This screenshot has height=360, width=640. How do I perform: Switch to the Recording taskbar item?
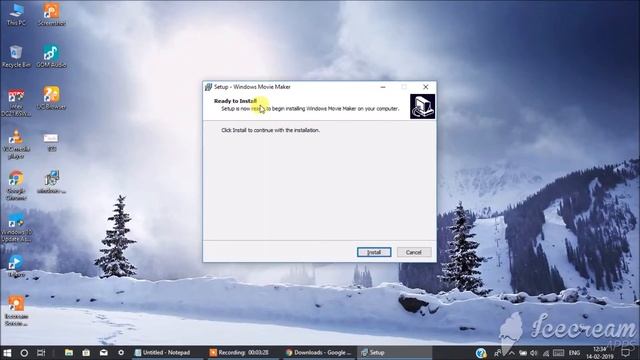click(x=243, y=353)
